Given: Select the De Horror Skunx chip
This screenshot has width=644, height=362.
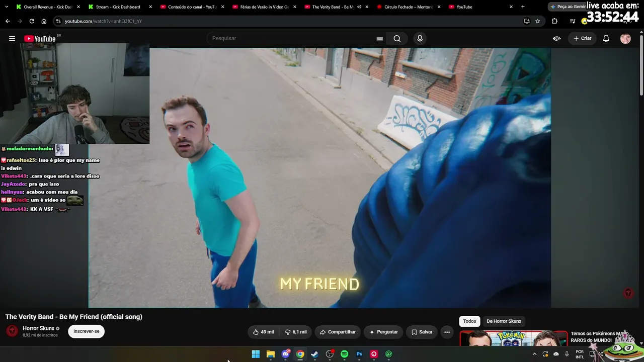Looking at the screenshot, I should (x=504, y=321).
